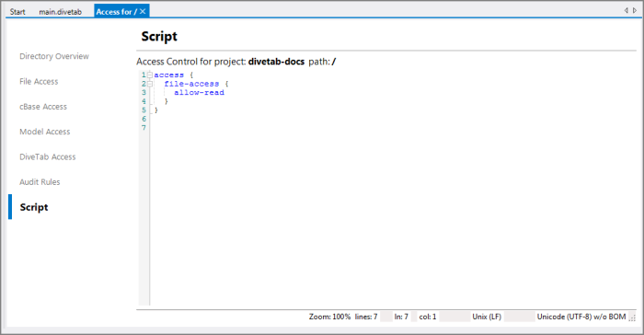Collapse the access block fold marker
This screenshot has height=335, width=644.
point(150,75)
